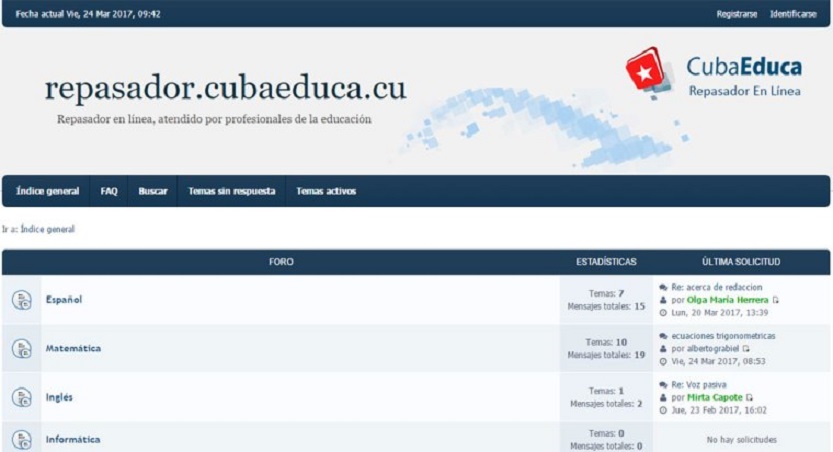View latest post icon beside Olga María Herrera
The image size is (833, 452).
776,300
